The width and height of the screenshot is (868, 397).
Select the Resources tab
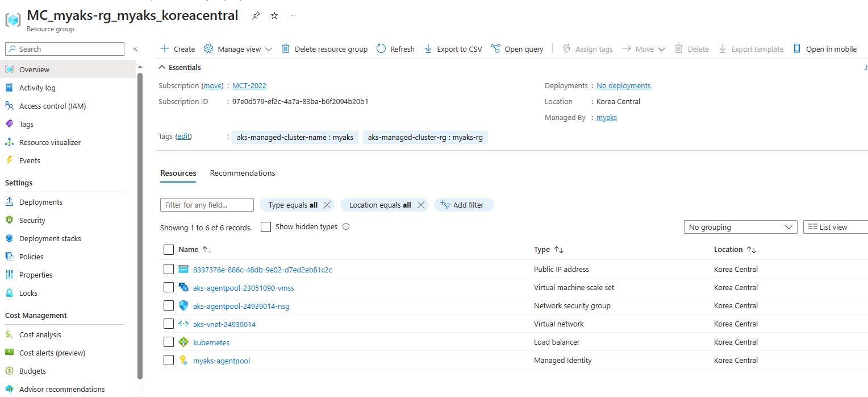178,173
